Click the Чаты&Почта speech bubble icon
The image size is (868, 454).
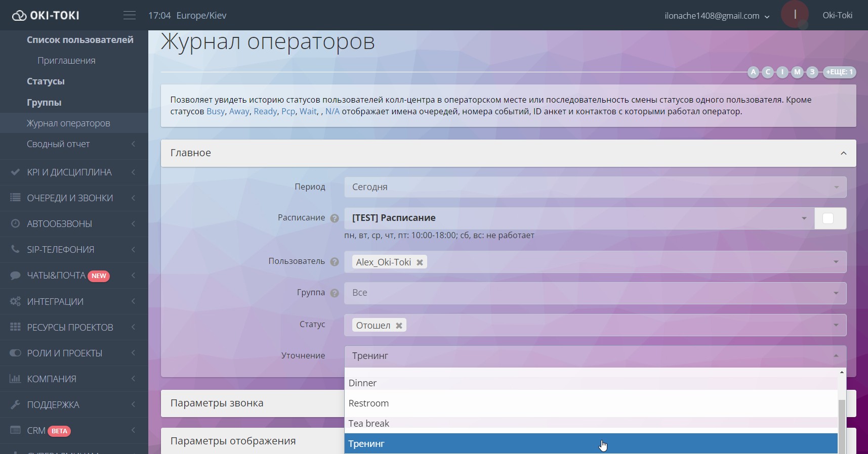tap(15, 276)
